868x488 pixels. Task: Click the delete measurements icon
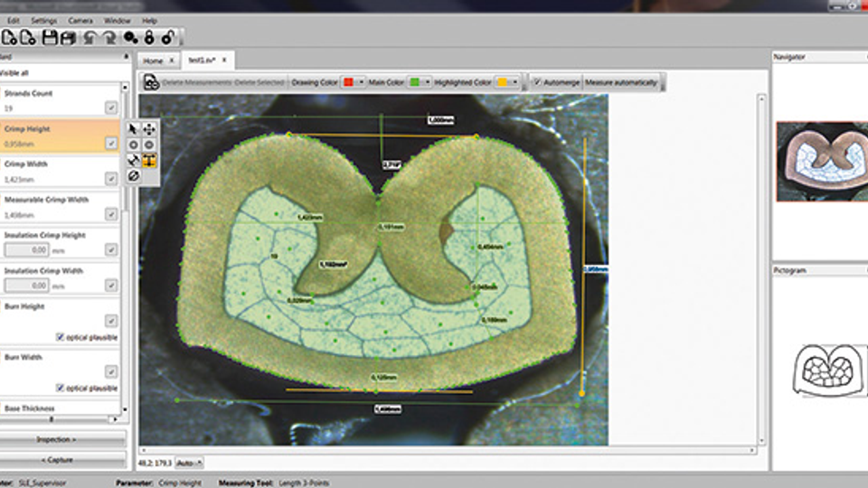click(151, 82)
